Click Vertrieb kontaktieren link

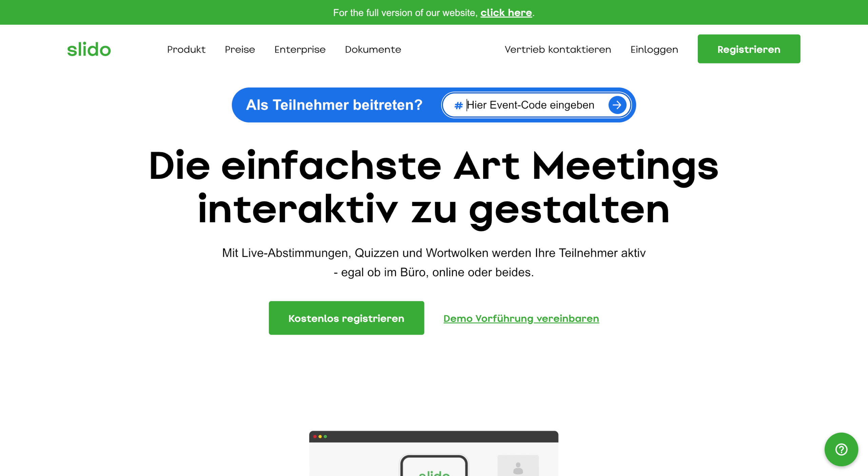(x=558, y=50)
